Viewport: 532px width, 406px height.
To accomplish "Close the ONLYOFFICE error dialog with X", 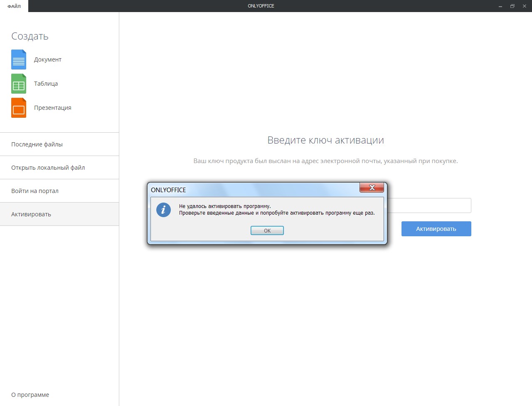I will tap(372, 188).
